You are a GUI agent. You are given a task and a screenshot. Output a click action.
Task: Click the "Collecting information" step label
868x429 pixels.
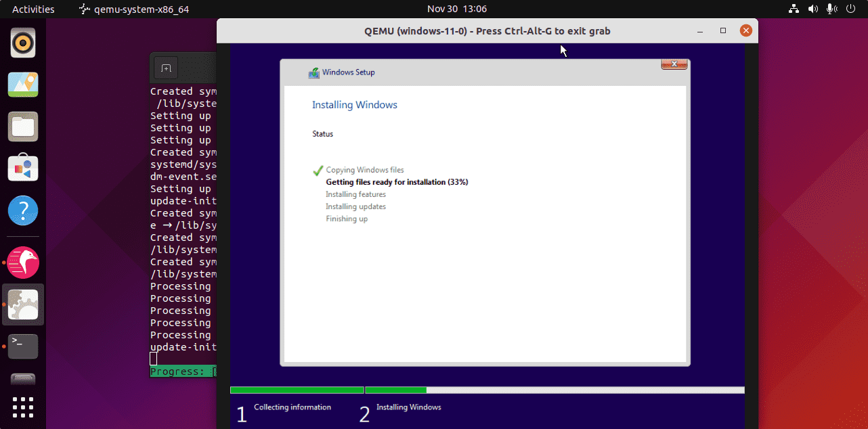[x=292, y=407]
